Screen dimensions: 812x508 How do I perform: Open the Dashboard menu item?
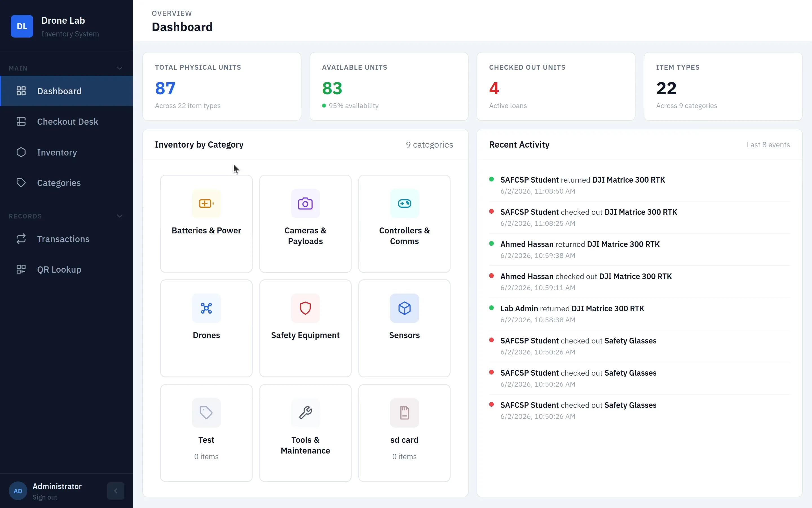(67, 91)
